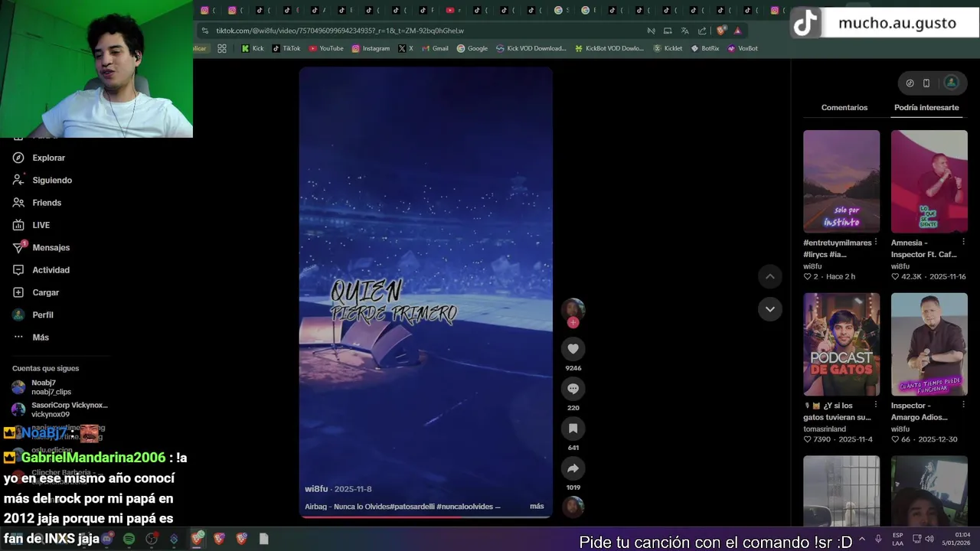The image size is (980, 551).
Task: Open OBS Studio from the taskbar
Action: (x=152, y=539)
